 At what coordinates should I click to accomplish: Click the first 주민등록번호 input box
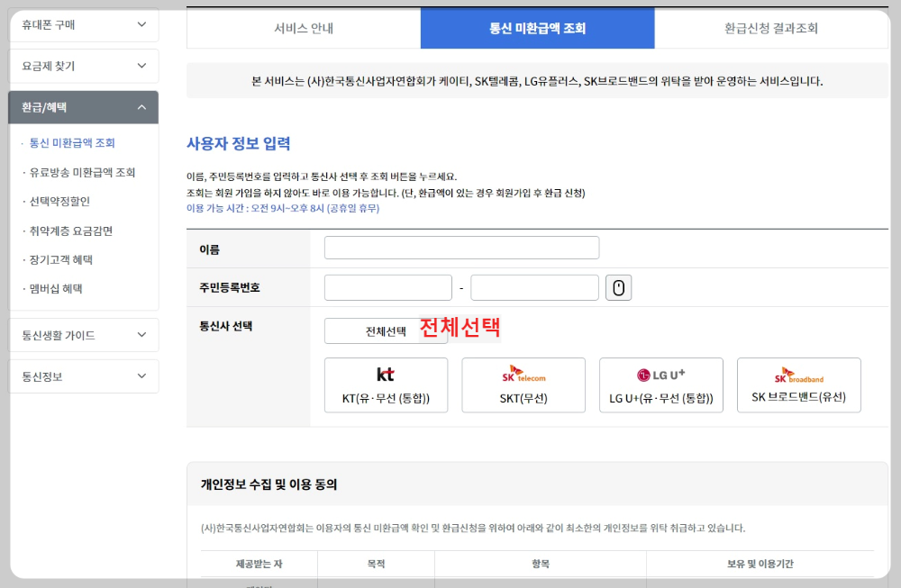[x=387, y=286]
